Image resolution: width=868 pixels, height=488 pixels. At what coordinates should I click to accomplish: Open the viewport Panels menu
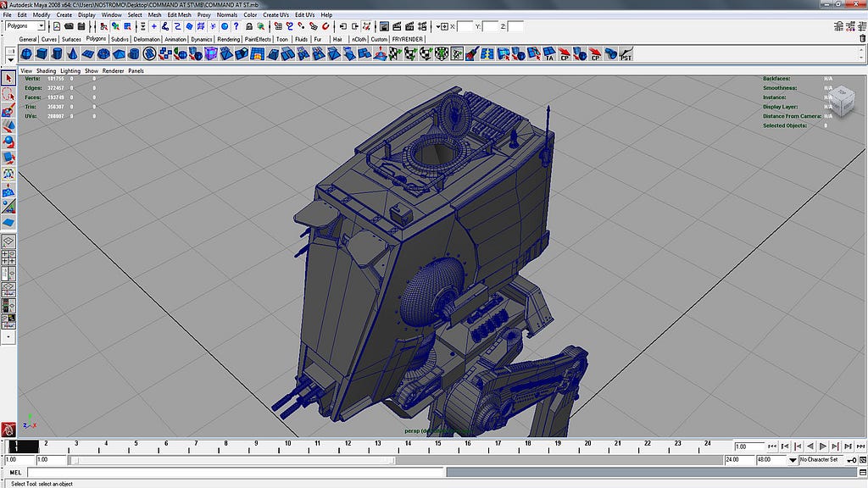(x=136, y=71)
